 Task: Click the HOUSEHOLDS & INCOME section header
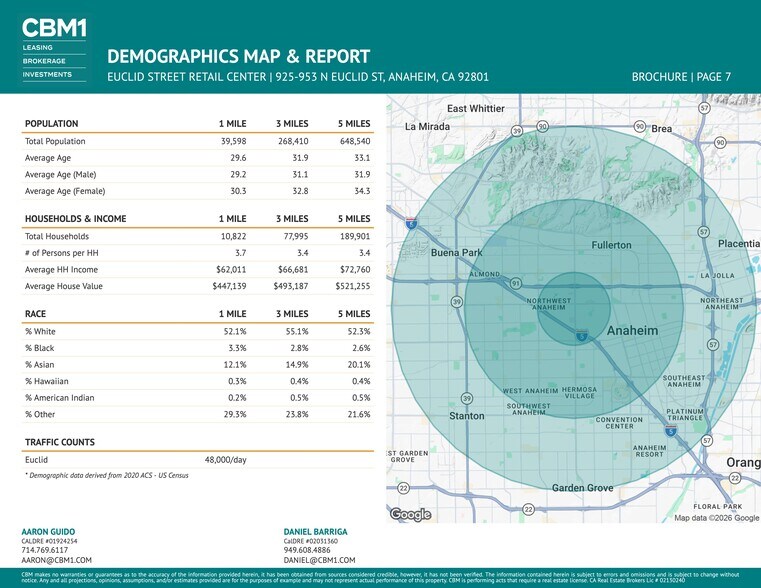coord(75,218)
